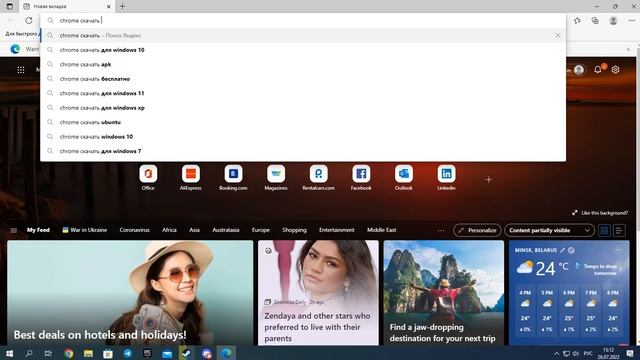
Task: Open Edge settings and more menu
Action: tap(632, 20)
